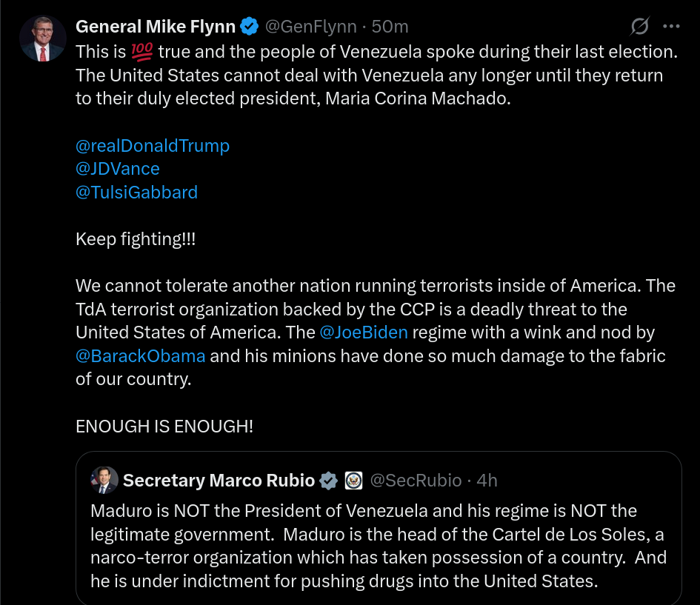Click the 4h timestamp in quoted post
The height and width of the screenshot is (605, 700).
[x=487, y=481]
